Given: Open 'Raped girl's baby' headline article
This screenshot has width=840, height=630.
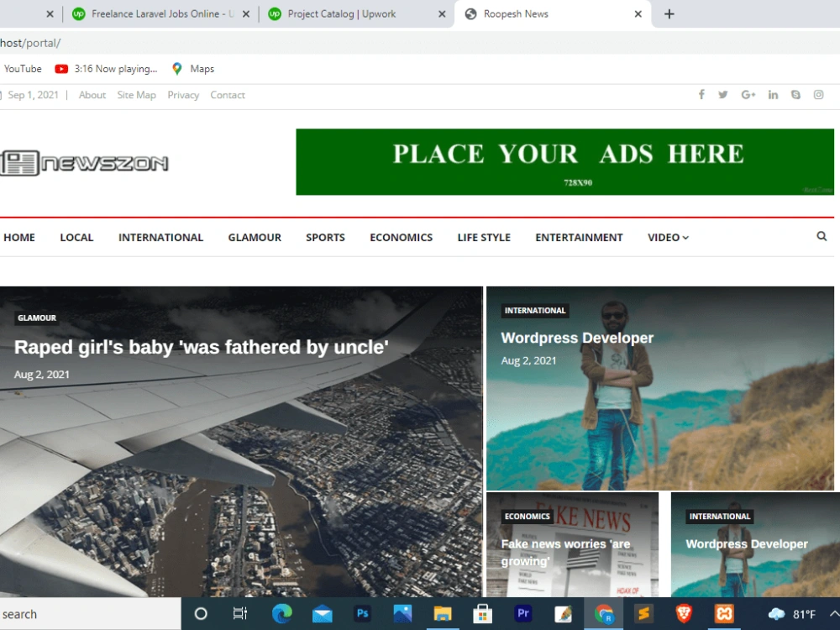Looking at the screenshot, I should [x=202, y=347].
